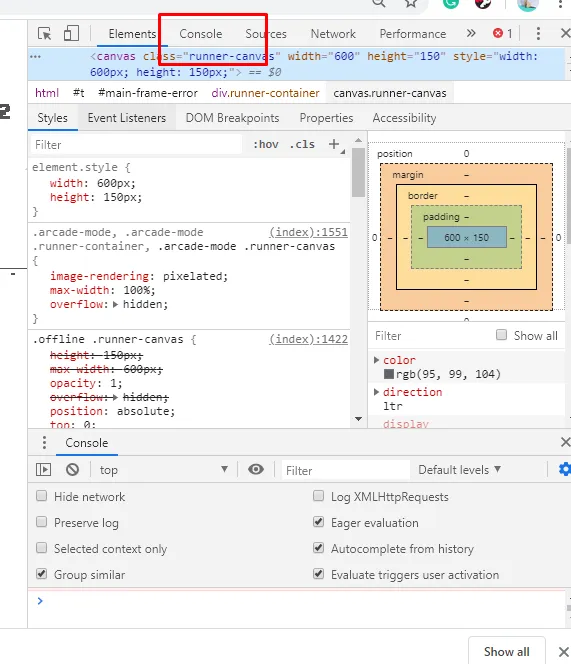Enable the Preserve log checkbox
This screenshot has width=571, height=664.
[x=42, y=522]
